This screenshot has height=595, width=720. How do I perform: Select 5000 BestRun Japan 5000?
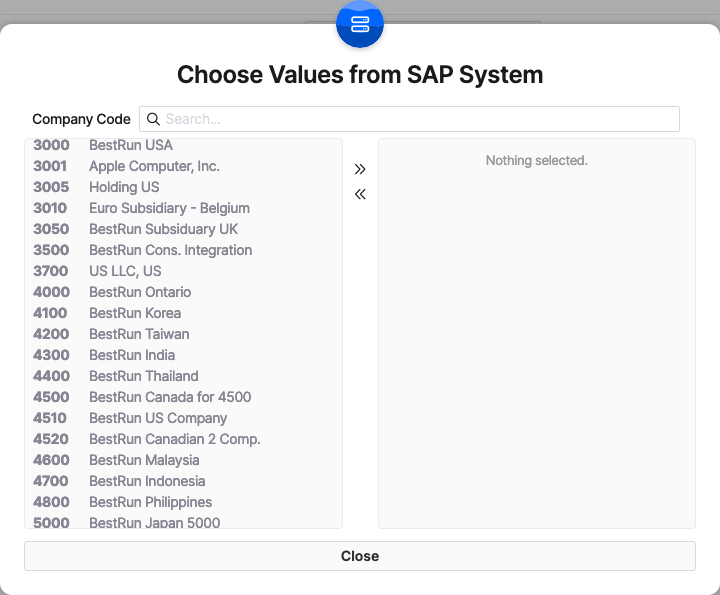click(x=183, y=522)
